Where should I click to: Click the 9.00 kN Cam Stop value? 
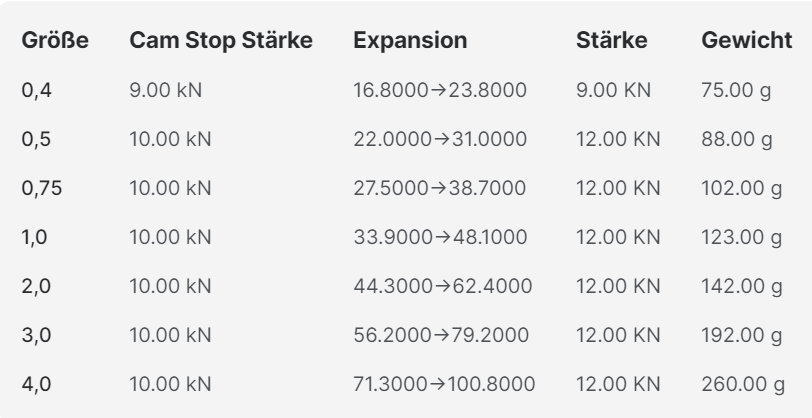point(170,89)
